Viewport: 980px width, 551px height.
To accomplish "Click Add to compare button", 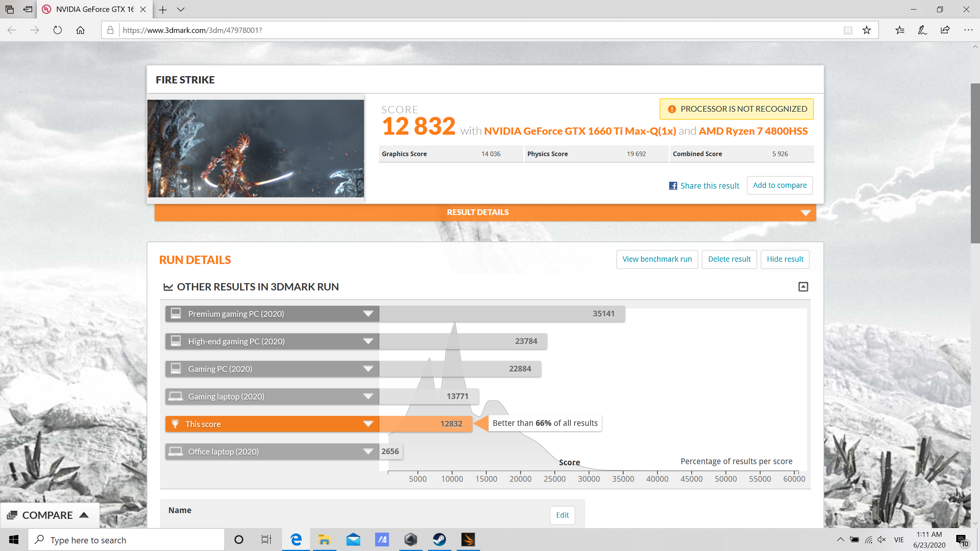I will coord(780,185).
